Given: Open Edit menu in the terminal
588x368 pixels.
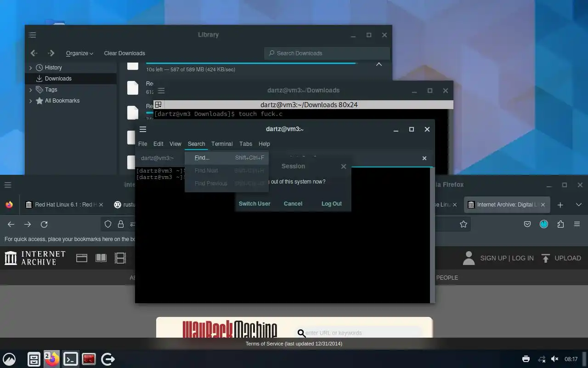Looking at the screenshot, I should pyautogui.click(x=158, y=144).
